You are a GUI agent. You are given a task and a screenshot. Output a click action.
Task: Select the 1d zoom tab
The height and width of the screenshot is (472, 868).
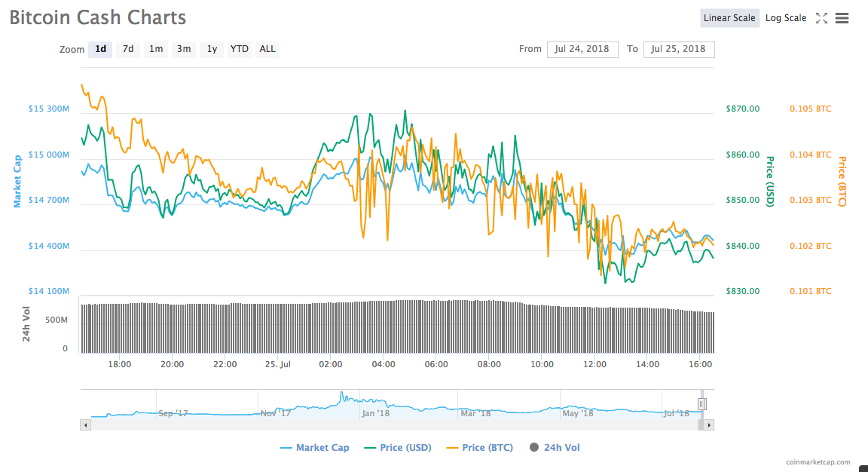coord(100,49)
